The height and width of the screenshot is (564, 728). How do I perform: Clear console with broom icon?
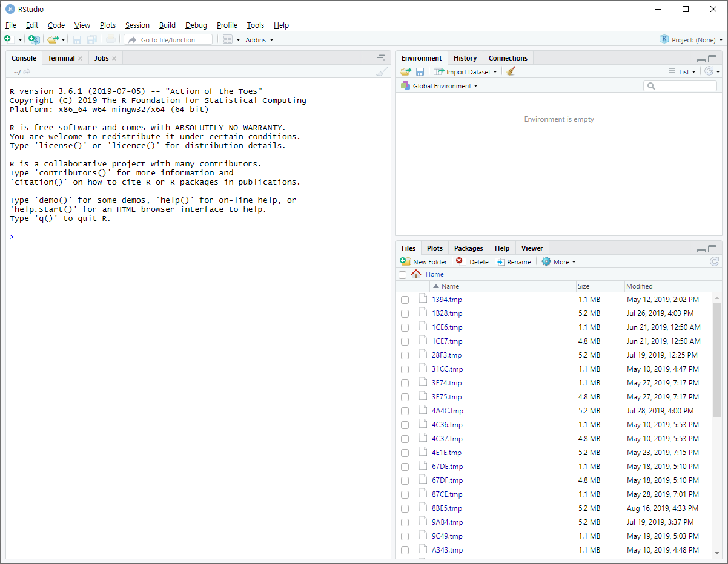click(x=381, y=72)
